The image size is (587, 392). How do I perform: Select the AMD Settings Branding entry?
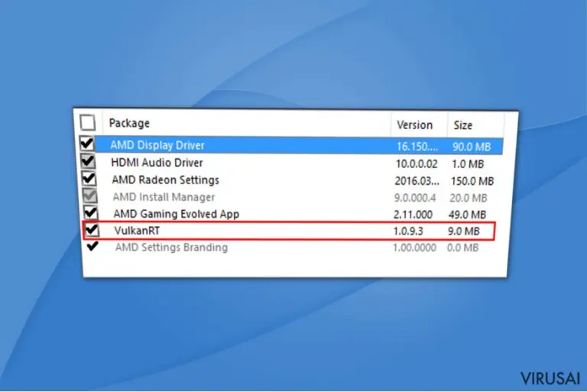(x=171, y=247)
